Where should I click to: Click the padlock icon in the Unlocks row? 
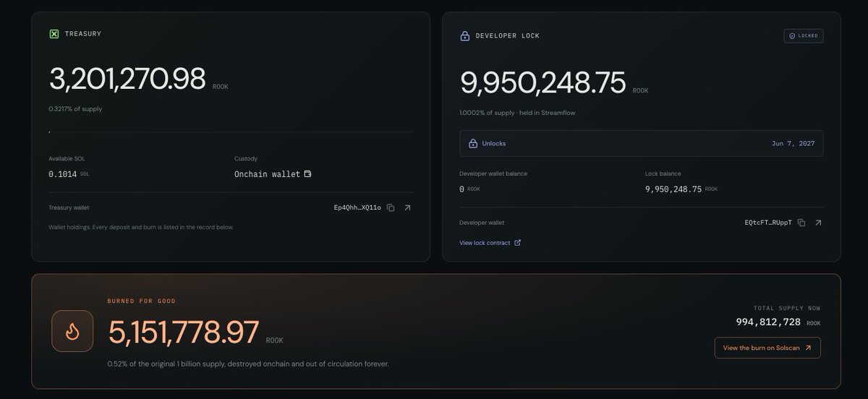tap(473, 143)
